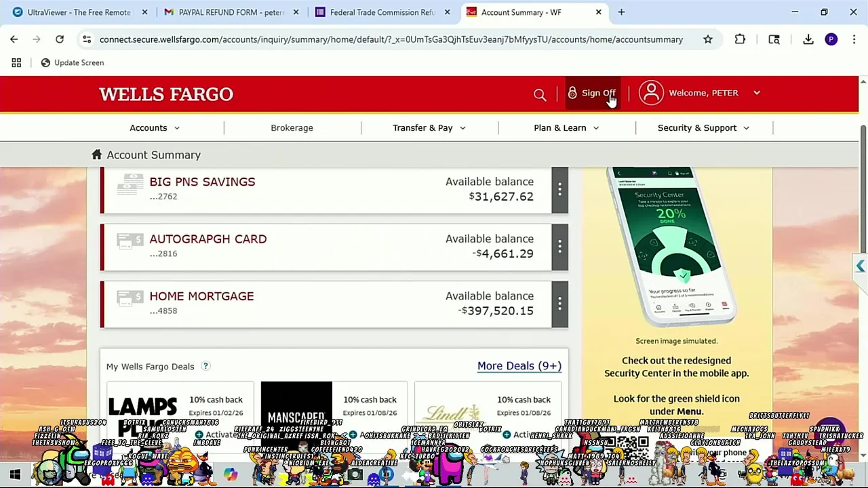Screen dimensions: 868x488
Task: Click the Wells Fargo search magnifier icon
Action: [x=540, y=94]
